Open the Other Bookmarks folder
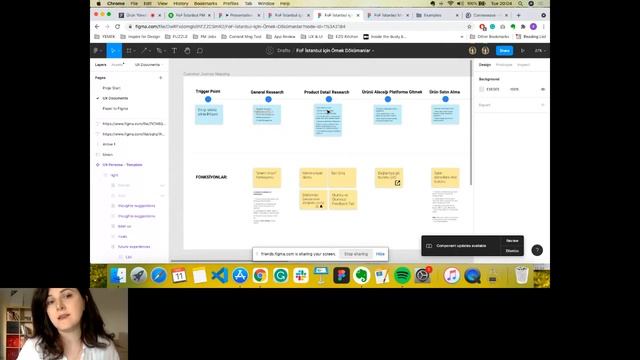The height and width of the screenshot is (360, 640). [489, 37]
